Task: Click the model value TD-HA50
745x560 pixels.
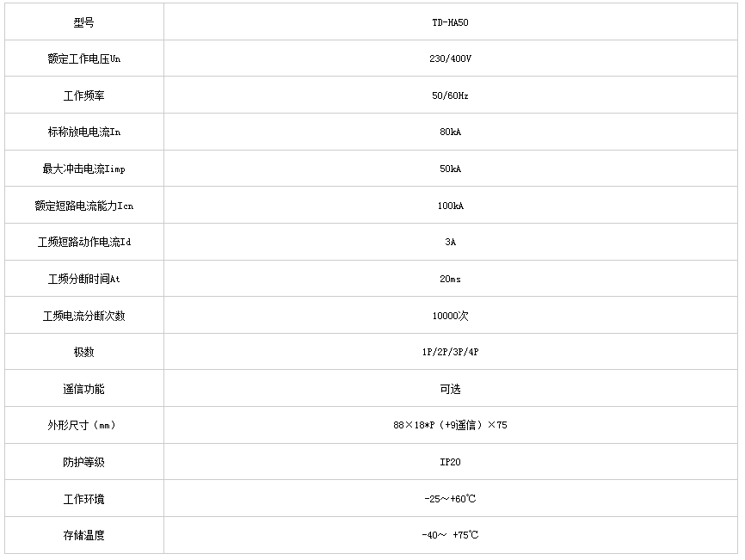Action: tap(450, 22)
